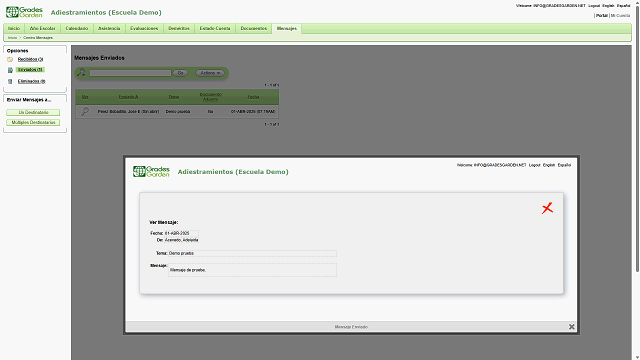
Task: Click magnifier view icon in Perez Bobadilla row
Action: [x=85, y=111]
